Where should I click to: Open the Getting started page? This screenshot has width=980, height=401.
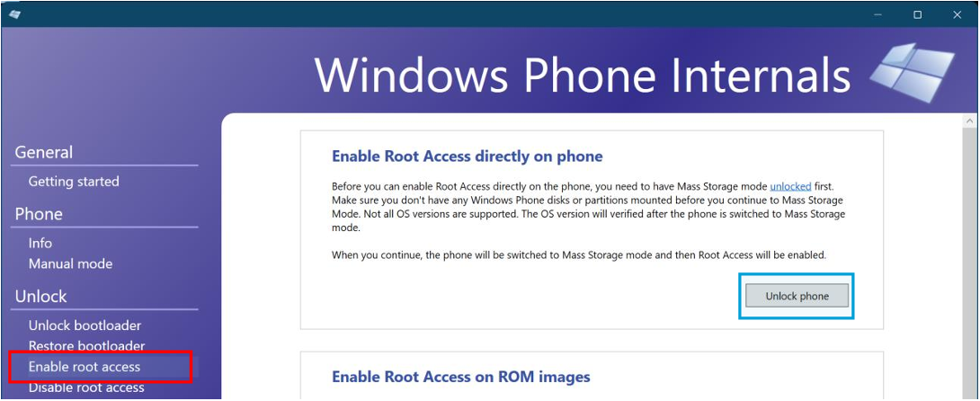pyautogui.click(x=74, y=182)
